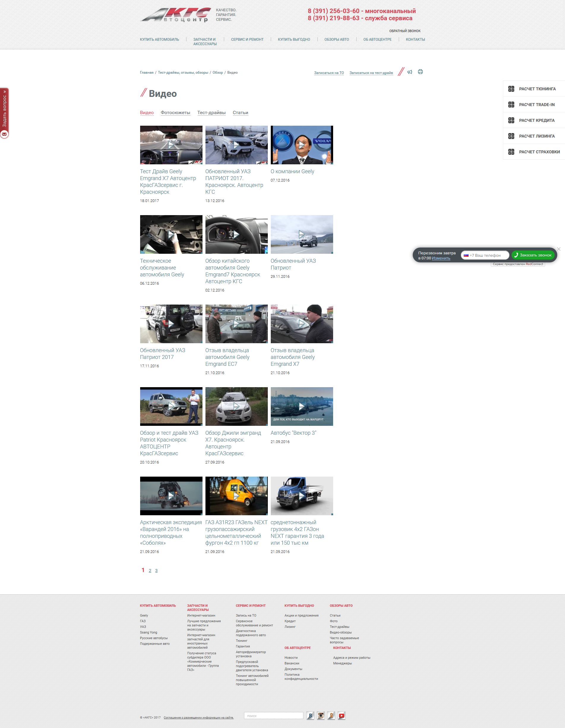Image resolution: width=565 pixels, height=728 pixels.
Task: Switch to the Фотосюжеты tab
Action: pyautogui.click(x=175, y=113)
